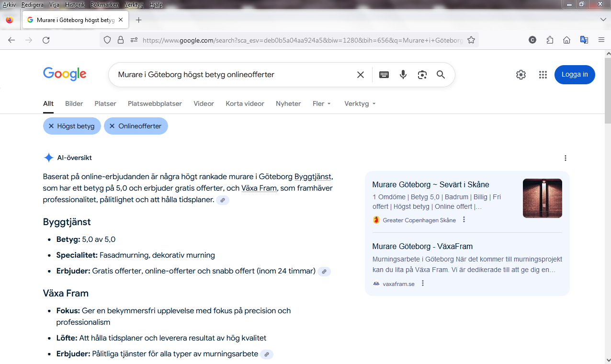Image resolution: width=611 pixels, height=364 pixels.
Task: Open Google Lens image search
Action: pos(422,75)
